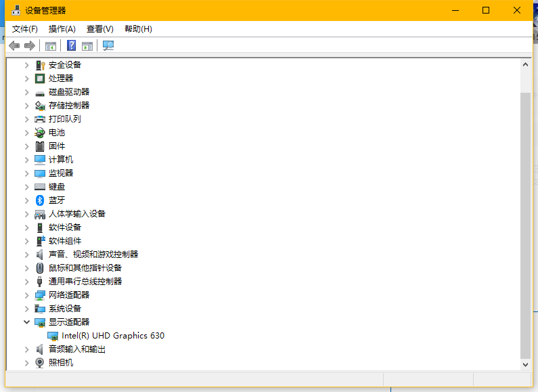538x392 pixels.
Task: Click the scrollbar down arrow
Action: tap(525, 364)
